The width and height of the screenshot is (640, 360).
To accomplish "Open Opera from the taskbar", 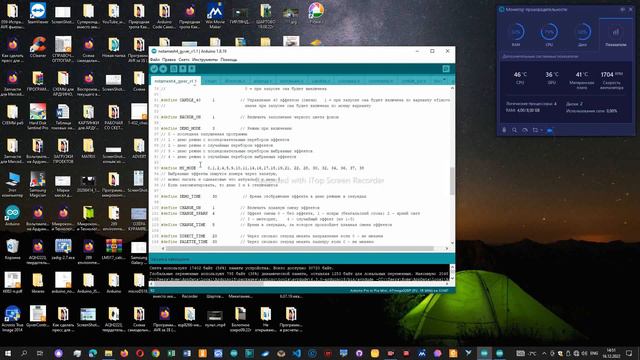I will pos(140,353).
